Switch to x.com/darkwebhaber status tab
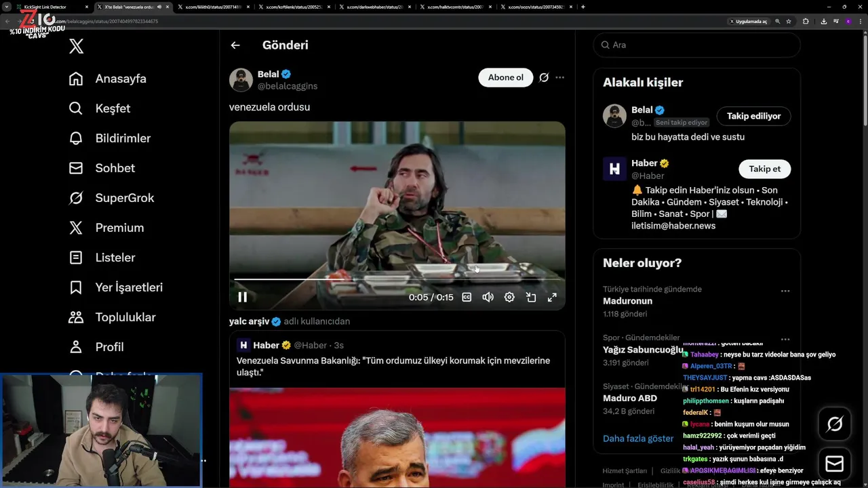868x488 pixels. point(374,7)
